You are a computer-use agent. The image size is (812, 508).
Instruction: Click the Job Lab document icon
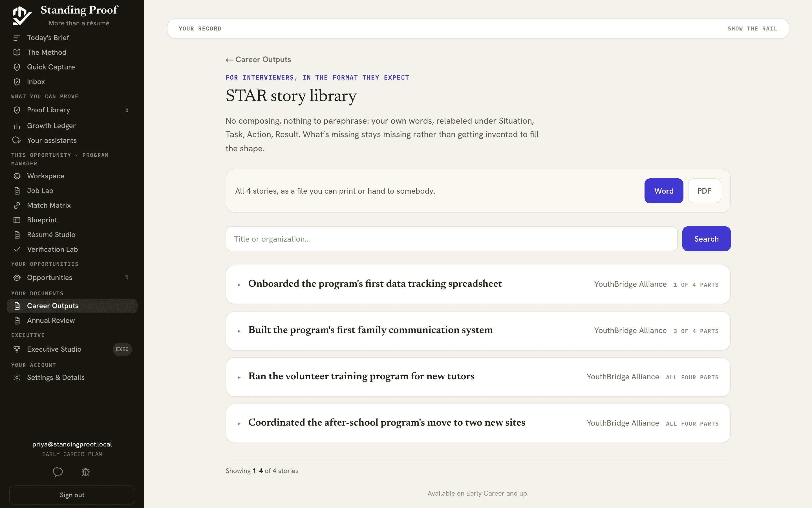point(17,191)
